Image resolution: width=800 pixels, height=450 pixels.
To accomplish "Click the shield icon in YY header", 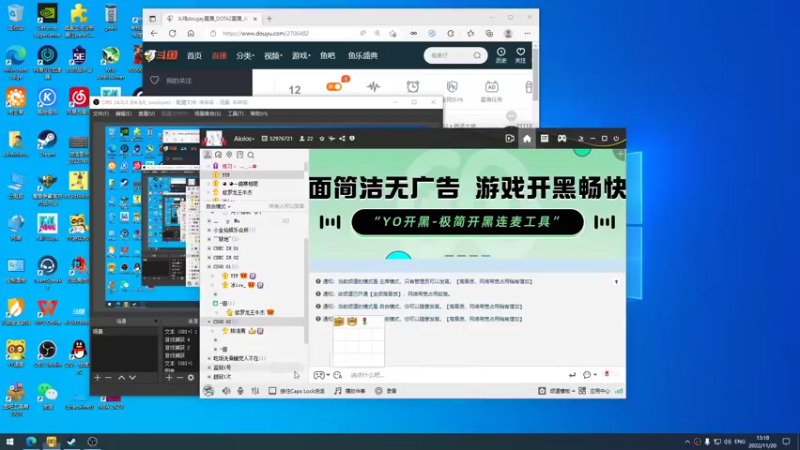I will click(352, 138).
